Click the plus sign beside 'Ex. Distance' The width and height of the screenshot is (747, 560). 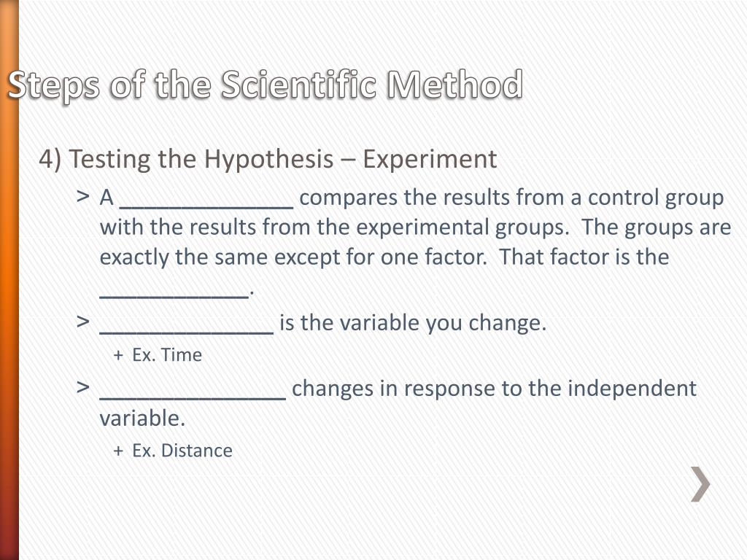(118, 451)
